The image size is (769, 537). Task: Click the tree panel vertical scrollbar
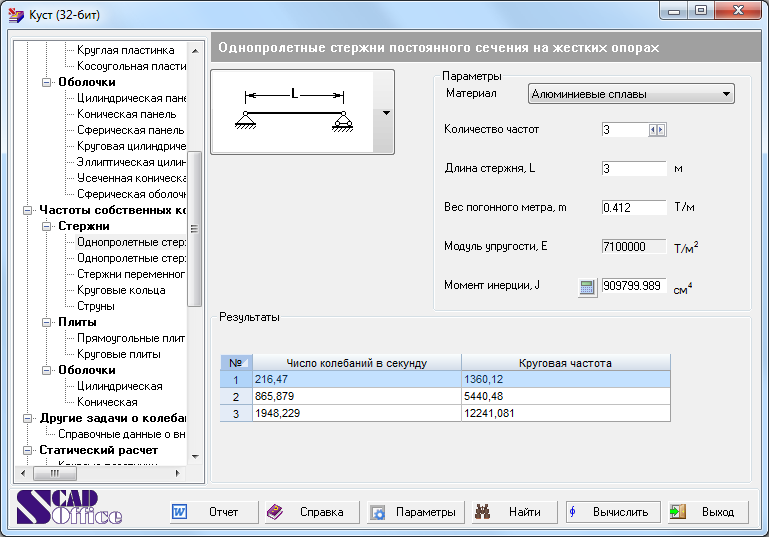coord(195,228)
